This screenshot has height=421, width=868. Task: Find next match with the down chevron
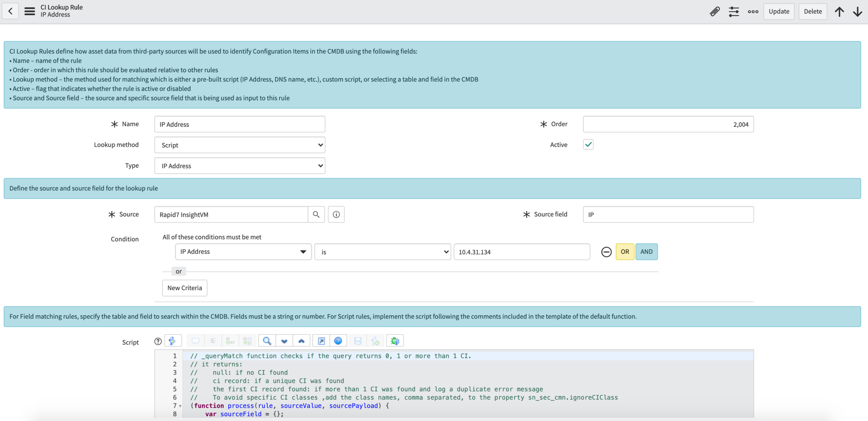click(x=284, y=341)
